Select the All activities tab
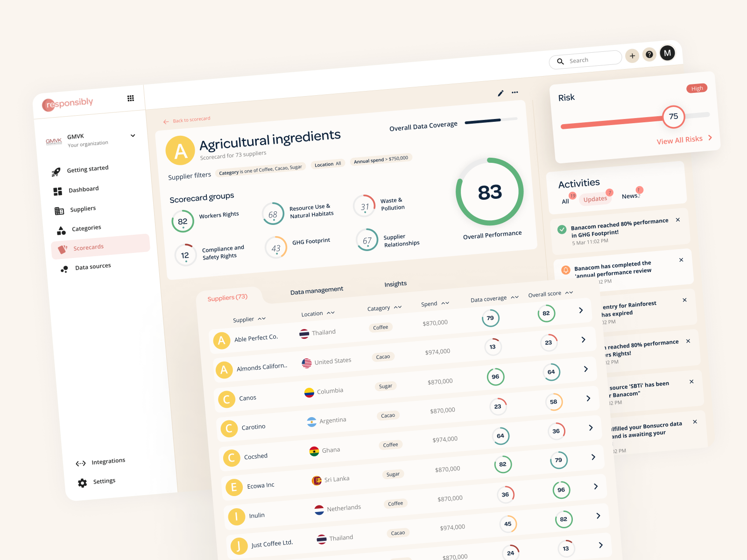This screenshot has height=560, width=747. (x=565, y=202)
